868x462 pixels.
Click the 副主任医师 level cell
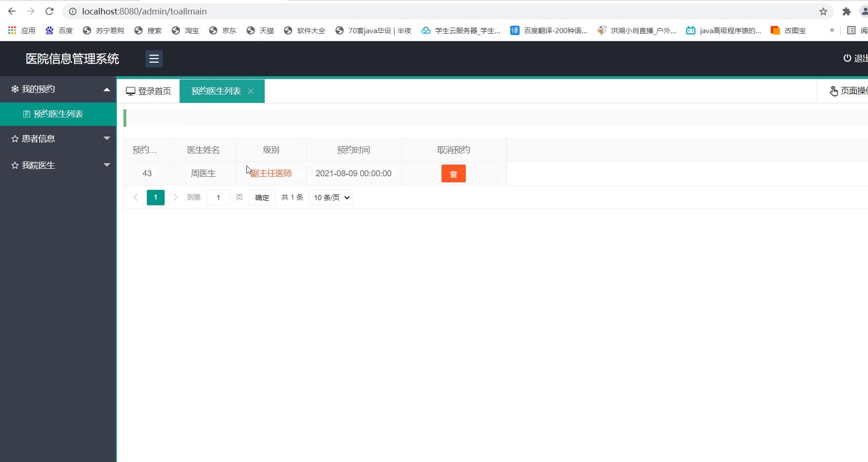pyautogui.click(x=271, y=173)
